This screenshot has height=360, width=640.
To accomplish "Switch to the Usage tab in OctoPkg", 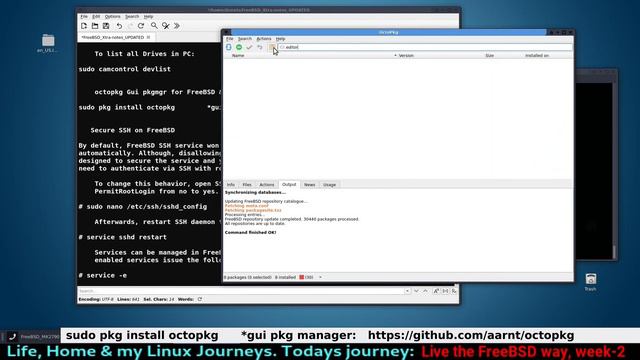I will click(329, 185).
